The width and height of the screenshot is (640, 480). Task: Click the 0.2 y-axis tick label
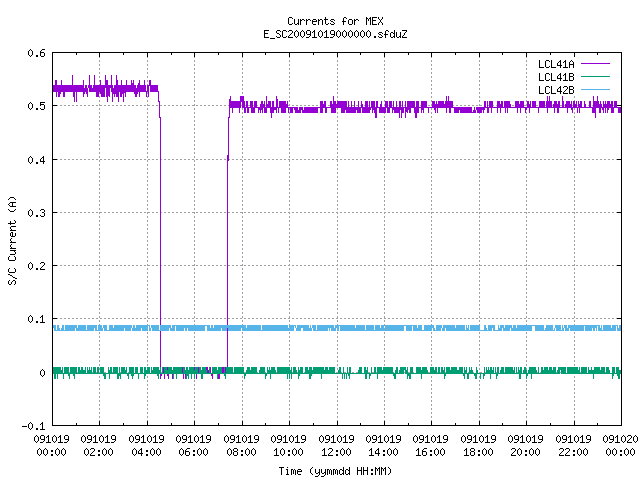pos(36,266)
